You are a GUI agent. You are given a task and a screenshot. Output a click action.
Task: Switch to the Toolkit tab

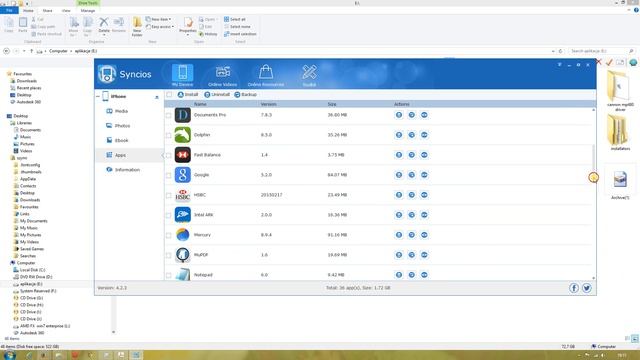pos(309,75)
